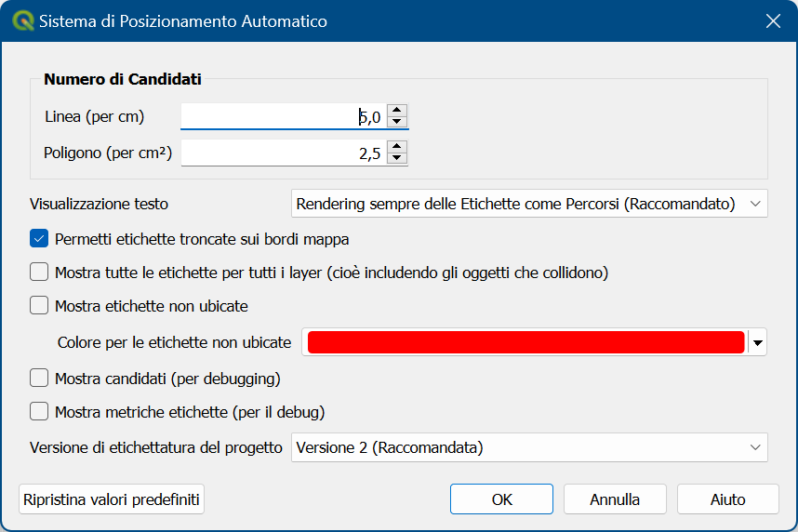Click the red unplaced-labels color swatch
The image size is (798, 532).
(x=525, y=342)
